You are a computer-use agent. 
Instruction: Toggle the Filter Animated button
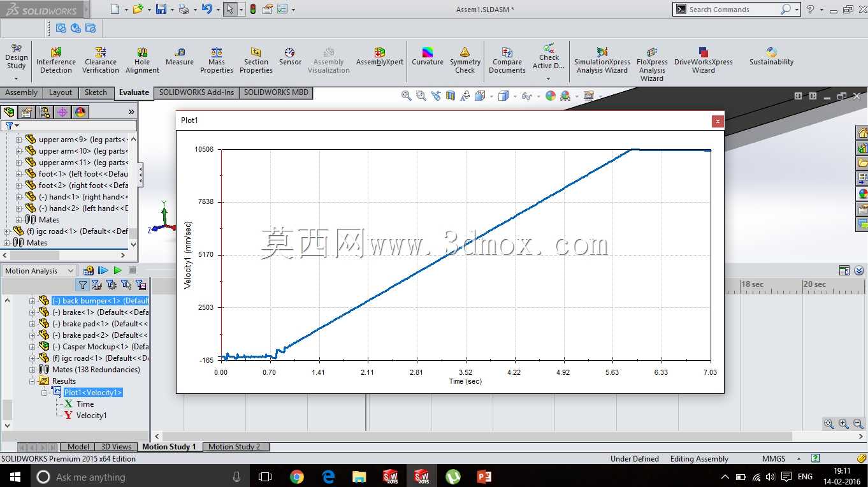pos(97,285)
